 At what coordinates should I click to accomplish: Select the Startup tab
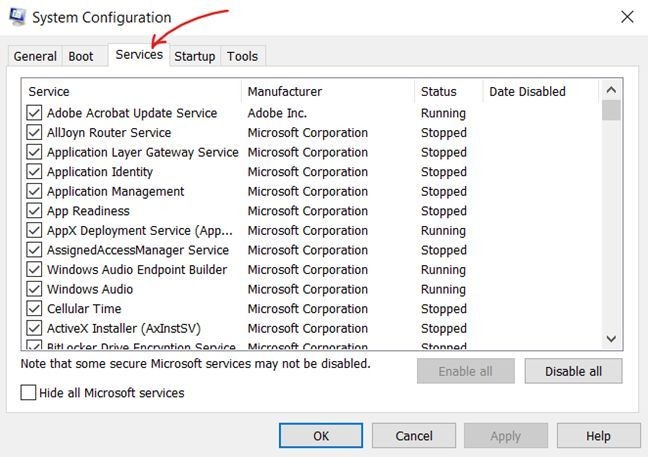point(194,56)
